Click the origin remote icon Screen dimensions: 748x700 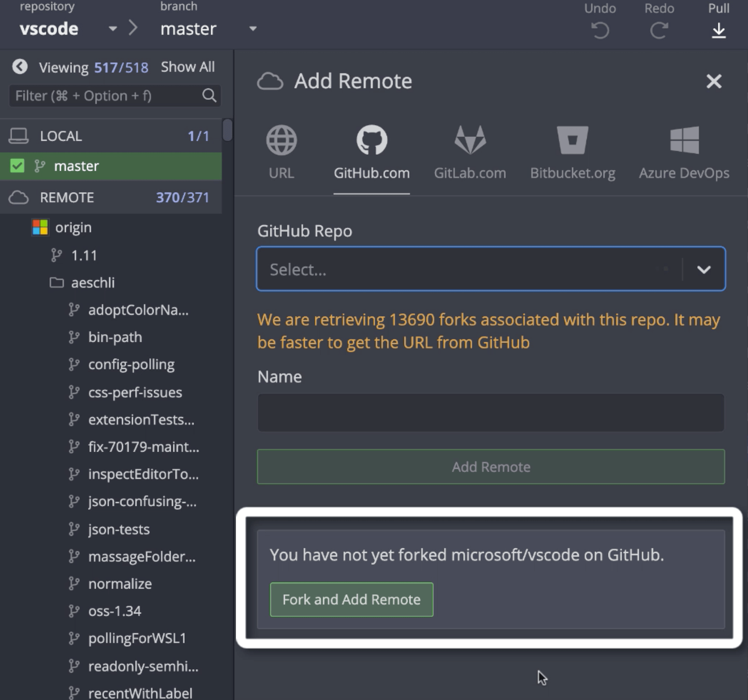(40, 227)
